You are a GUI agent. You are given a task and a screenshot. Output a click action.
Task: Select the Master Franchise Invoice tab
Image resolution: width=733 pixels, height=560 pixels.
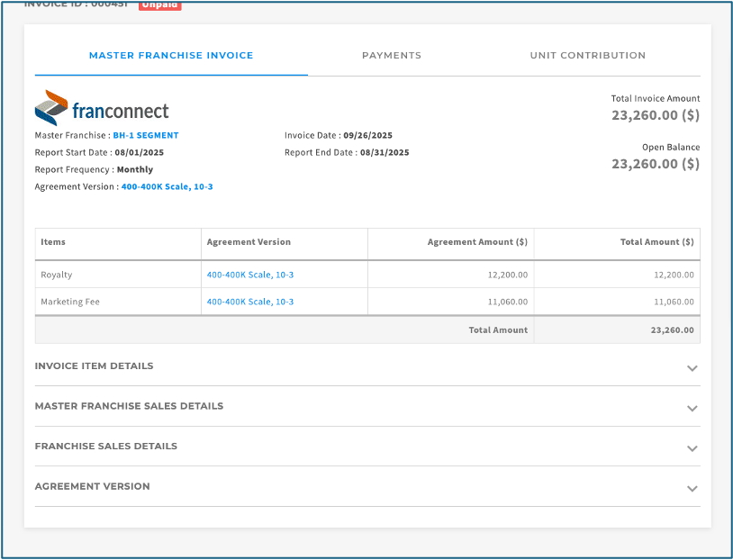click(x=171, y=56)
